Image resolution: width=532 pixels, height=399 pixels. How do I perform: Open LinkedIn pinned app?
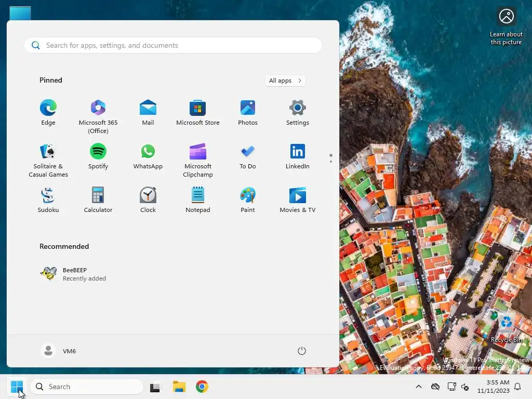(x=298, y=157)
